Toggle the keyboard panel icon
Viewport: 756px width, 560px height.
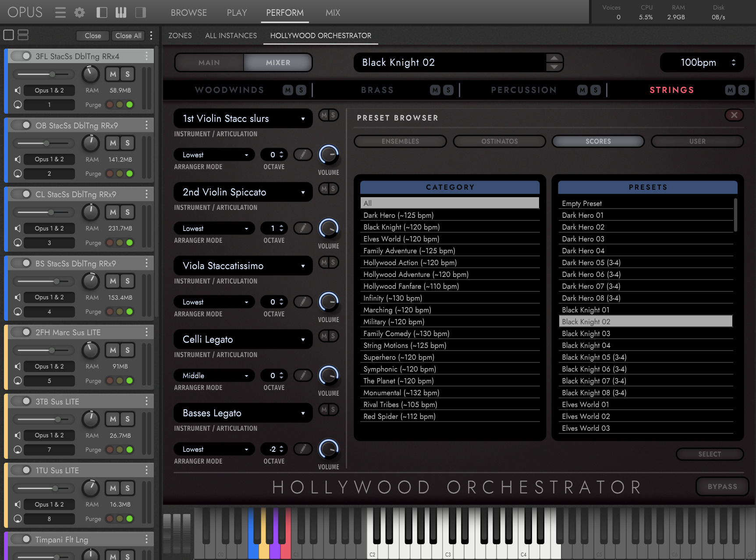coord(121,12)
